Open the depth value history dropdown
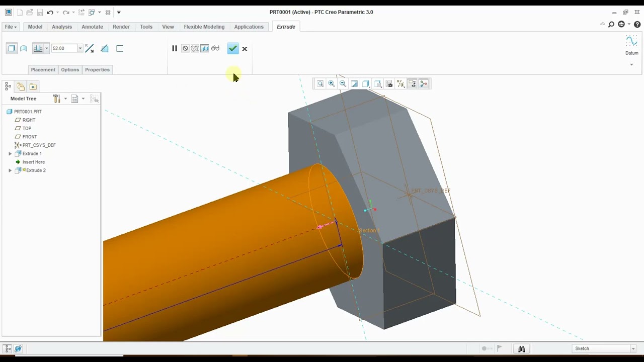The height and width of the screenshot is (362, 644). 80,48
